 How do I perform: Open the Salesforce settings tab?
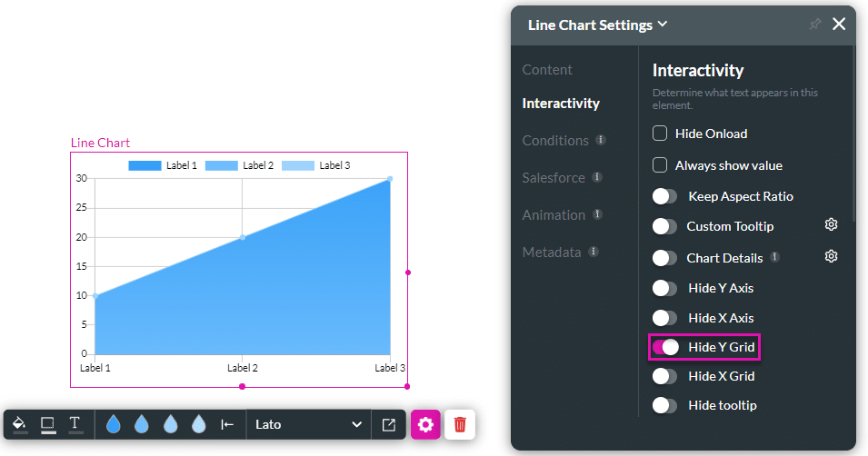554,178
